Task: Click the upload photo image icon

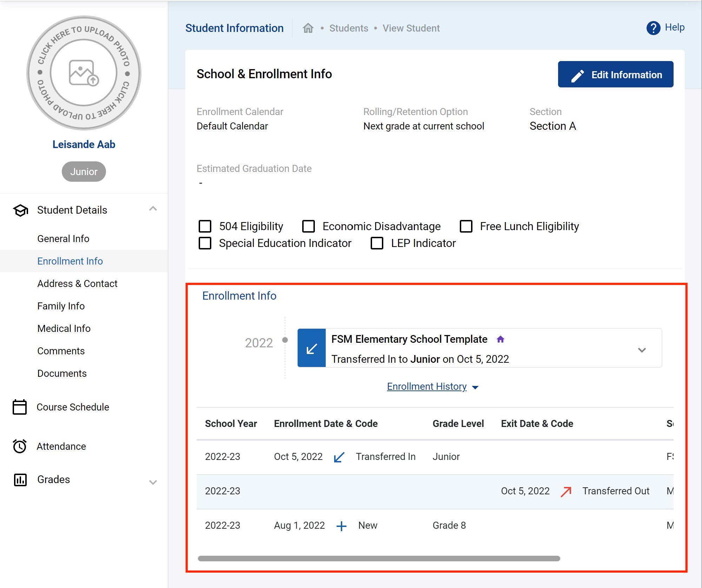Action: [84, 73]
